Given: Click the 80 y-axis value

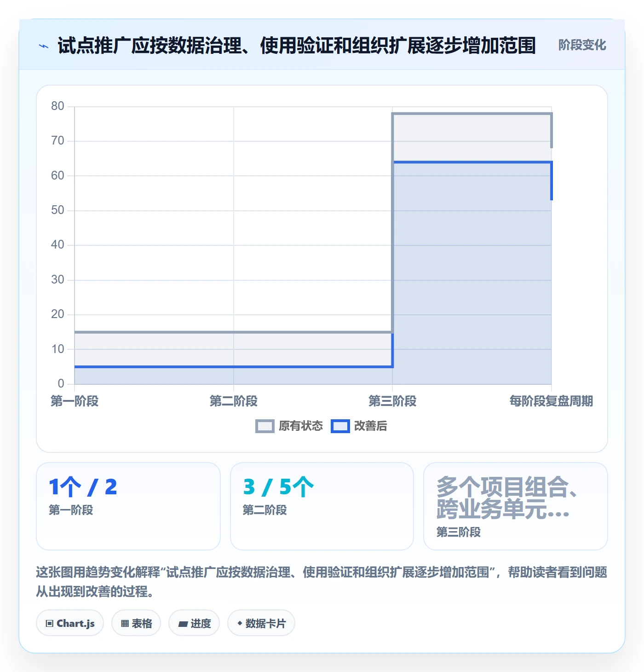Looking at the screenshot, I should (57, 106).
